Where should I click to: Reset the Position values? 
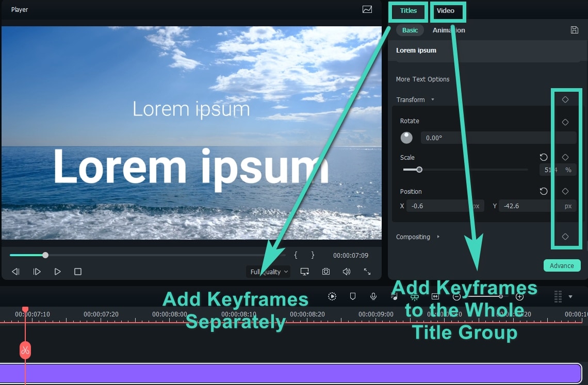click(x=543, y=191)
